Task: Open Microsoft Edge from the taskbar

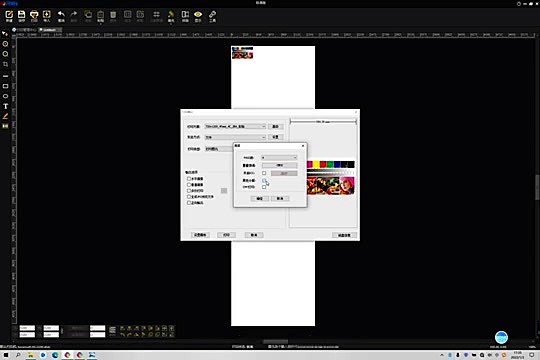Action: (55, 355)
